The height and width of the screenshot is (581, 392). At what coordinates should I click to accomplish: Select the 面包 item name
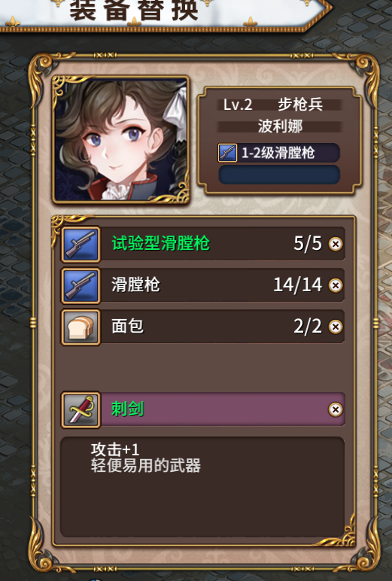[127, 327]
